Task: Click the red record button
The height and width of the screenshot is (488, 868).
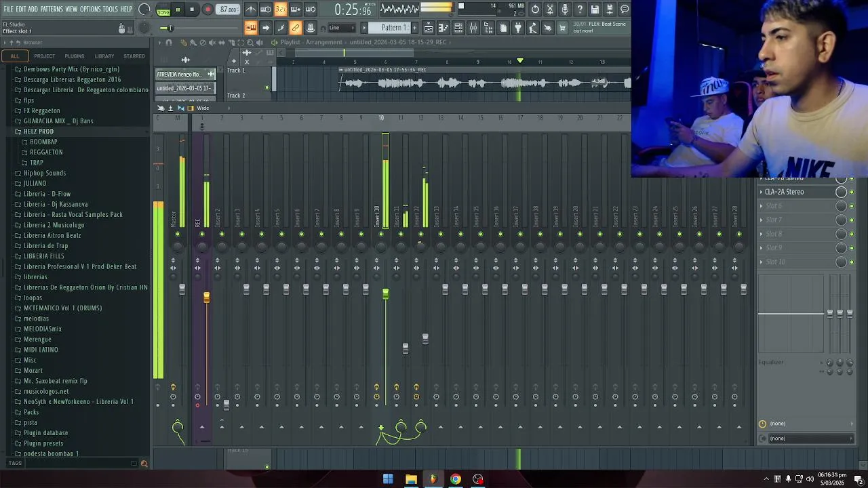Action: point(208,9)
